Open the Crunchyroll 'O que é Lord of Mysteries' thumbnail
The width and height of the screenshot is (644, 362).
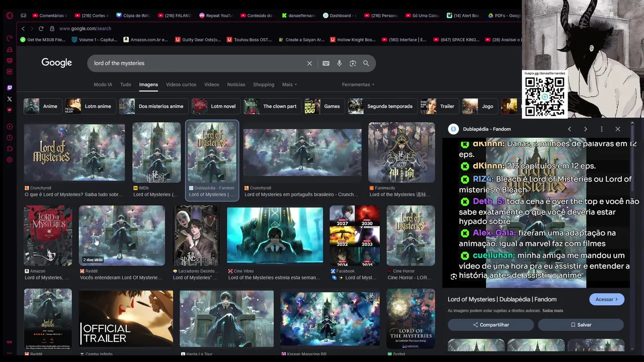[x=74, y=152]
